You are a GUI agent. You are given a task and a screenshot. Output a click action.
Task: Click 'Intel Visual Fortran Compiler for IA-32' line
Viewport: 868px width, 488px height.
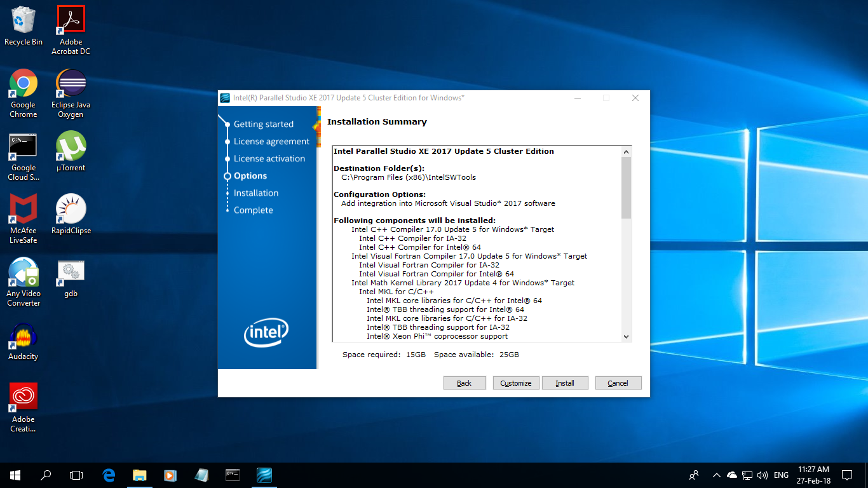tap(429, 265)
